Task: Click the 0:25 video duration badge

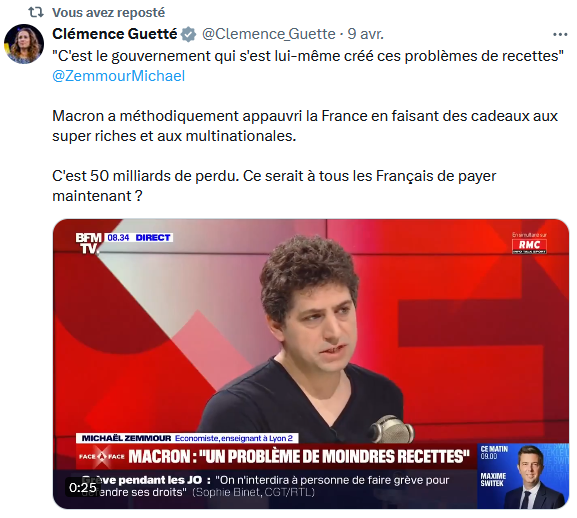Action: point(83,488)
